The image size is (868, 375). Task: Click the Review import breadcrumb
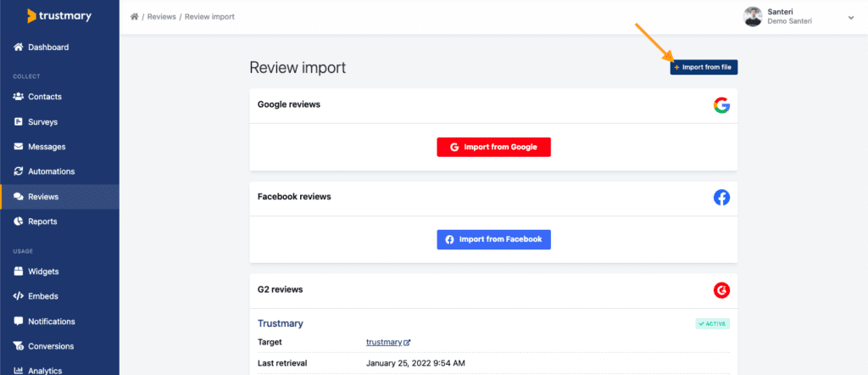[210, 17]
